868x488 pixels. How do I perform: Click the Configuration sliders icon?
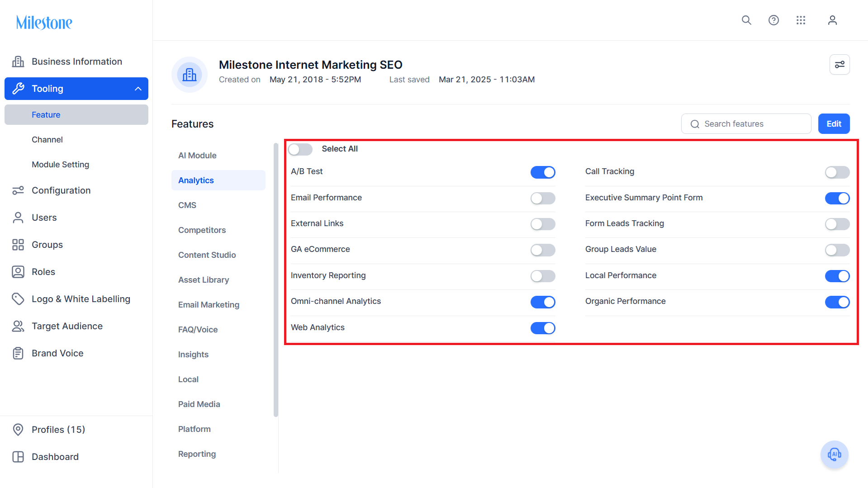pos(18,190)
